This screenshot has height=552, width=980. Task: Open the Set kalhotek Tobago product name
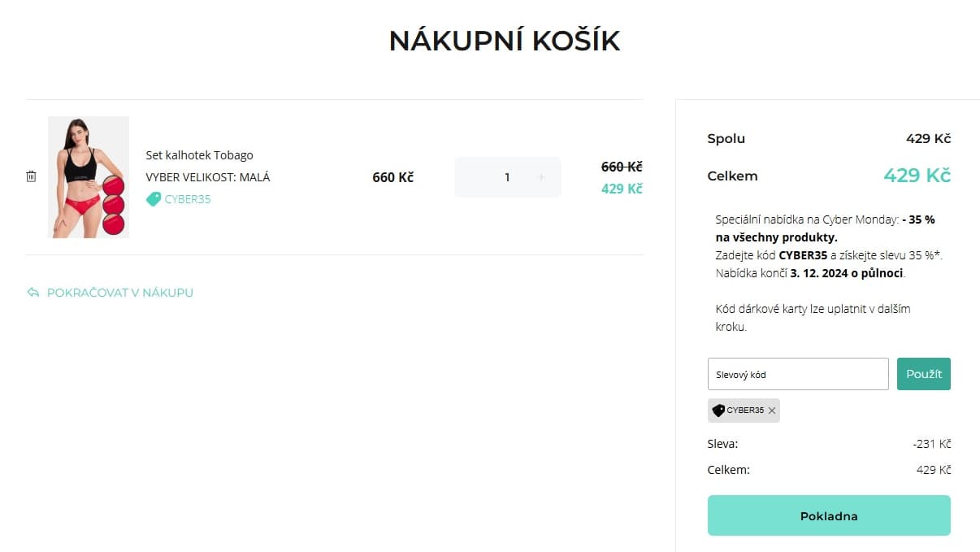point(198,154)
